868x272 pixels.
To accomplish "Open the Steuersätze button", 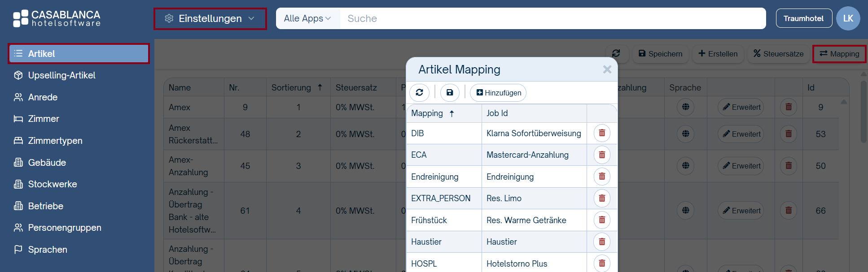I will tap(778, 54).
